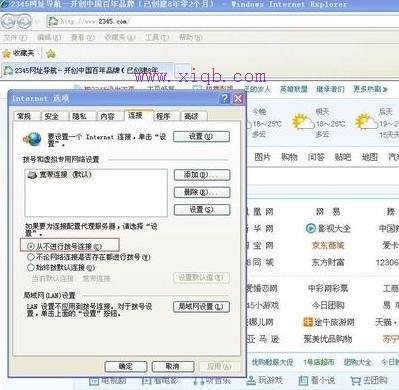
Task: Open the 工具(T) menu
Action: pyautogui.click(x=157, y=37)
